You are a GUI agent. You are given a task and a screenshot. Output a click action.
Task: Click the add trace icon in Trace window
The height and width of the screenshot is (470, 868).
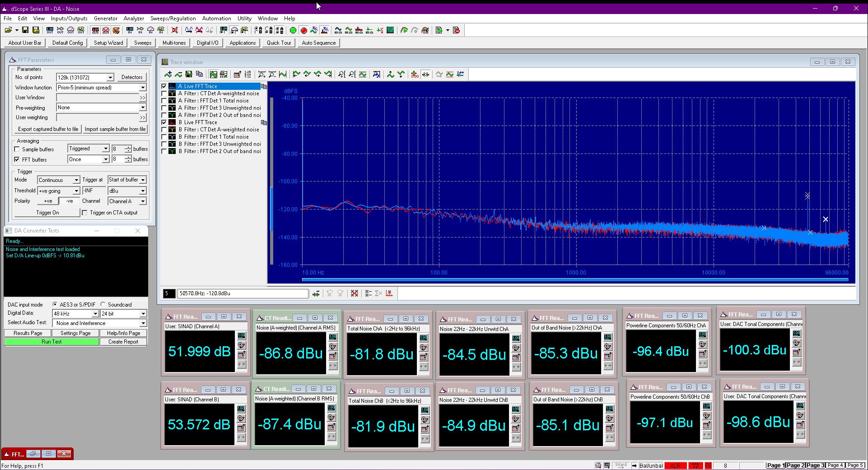click(x=168, y=74)
